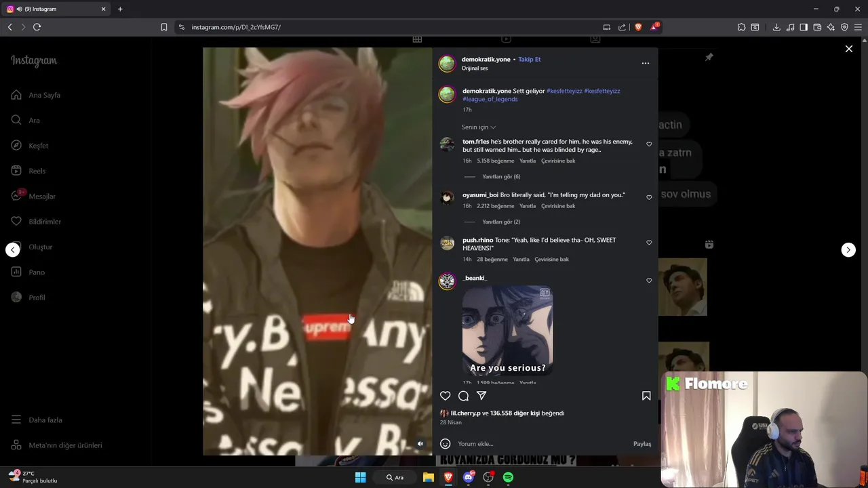Open the post's three-dot options menu
The image size is (868, 488).
[x=646, y=63]
